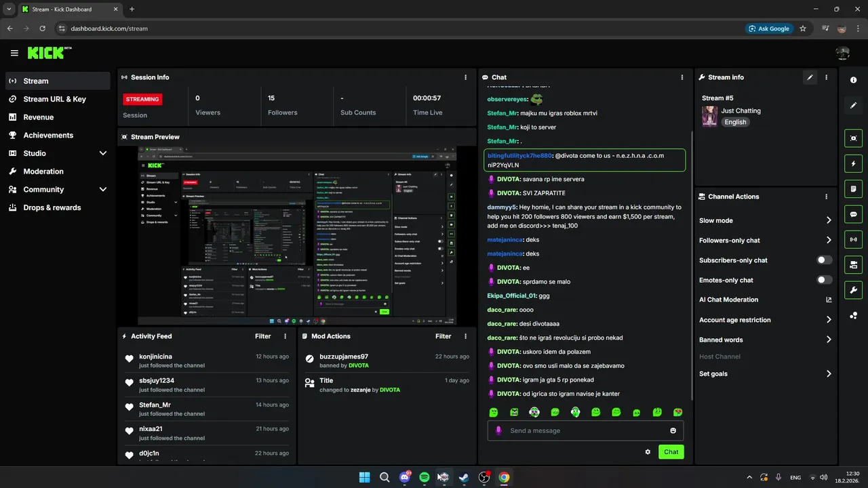This screenshot has height=488, width=868.
Task: Open a new browser tab
Action: [x=132, y=9]
